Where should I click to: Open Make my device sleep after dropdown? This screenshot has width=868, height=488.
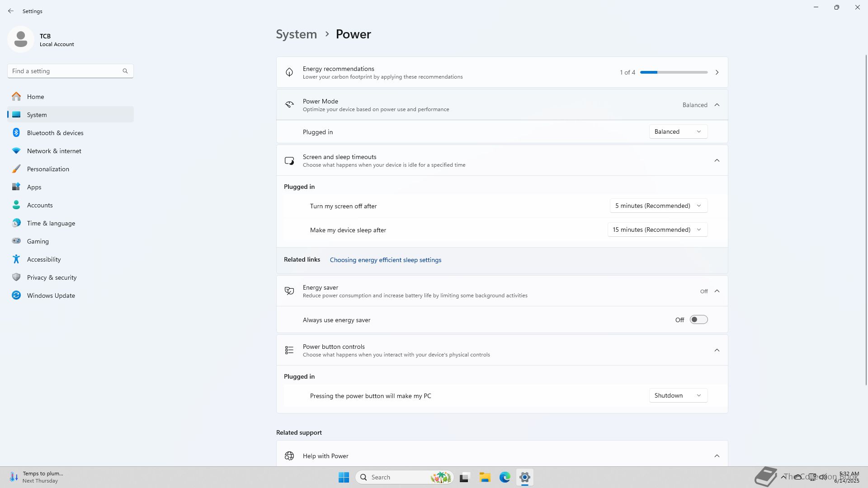[657, 230]
